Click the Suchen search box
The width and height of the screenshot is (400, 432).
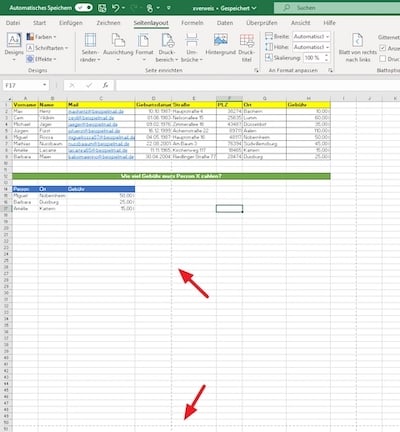(337, 8)
